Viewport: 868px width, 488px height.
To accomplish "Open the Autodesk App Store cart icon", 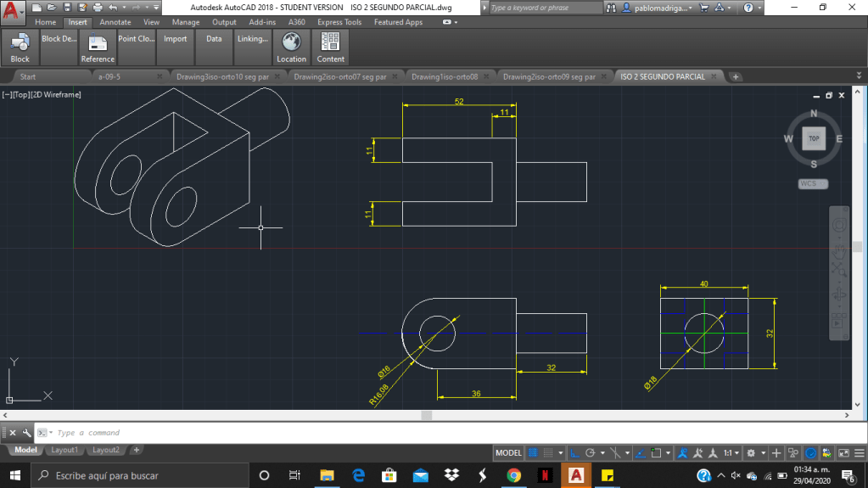I will coord(703,8).
